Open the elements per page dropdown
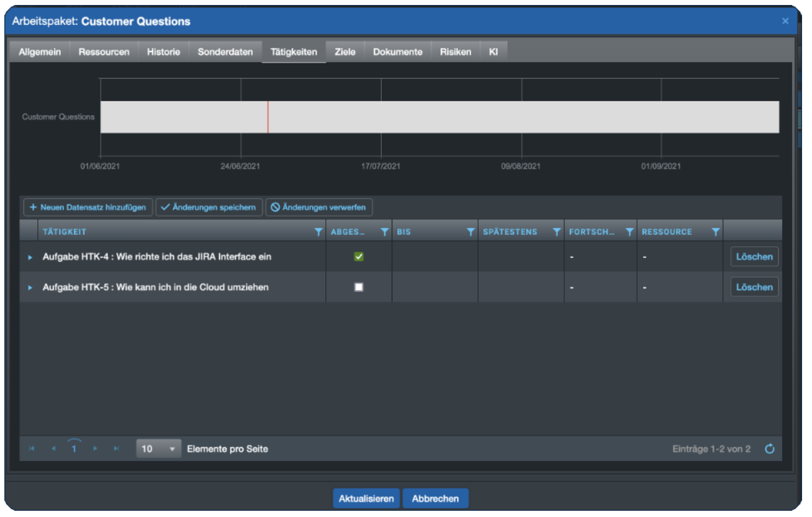The width and height of the screenshot is (812, 517). pos(158,449)
